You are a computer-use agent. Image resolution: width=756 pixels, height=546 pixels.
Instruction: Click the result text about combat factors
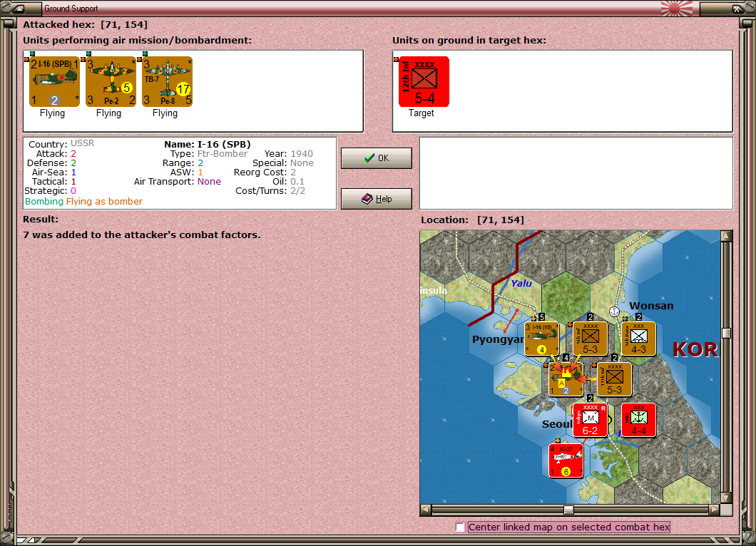(142, 235)
